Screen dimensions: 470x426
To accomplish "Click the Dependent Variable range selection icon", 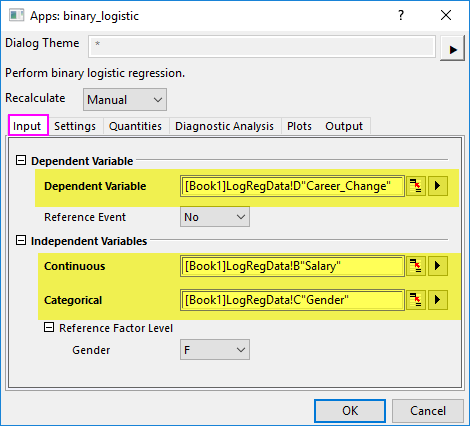I will pos(416,186).
